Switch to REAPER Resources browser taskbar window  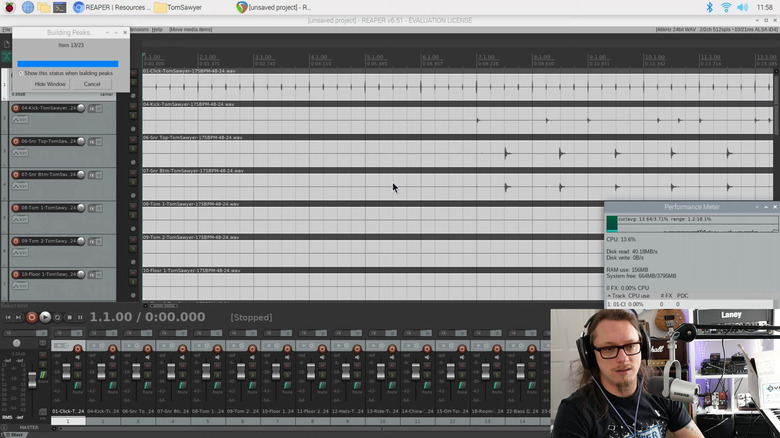click(112, 7)
